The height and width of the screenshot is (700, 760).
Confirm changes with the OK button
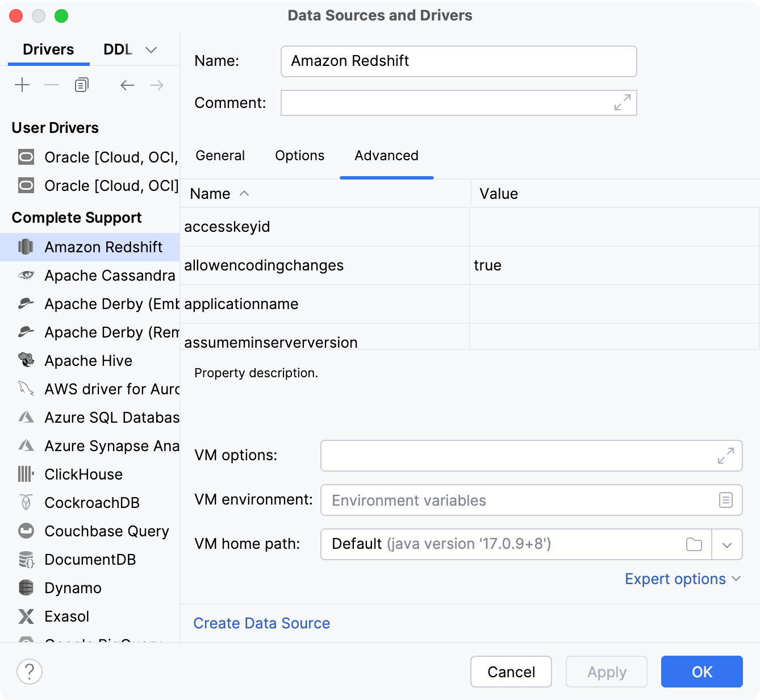click(701, 672)
